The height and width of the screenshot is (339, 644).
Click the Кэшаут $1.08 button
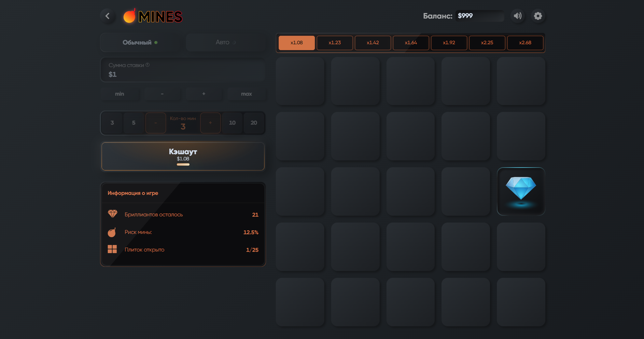183,156
